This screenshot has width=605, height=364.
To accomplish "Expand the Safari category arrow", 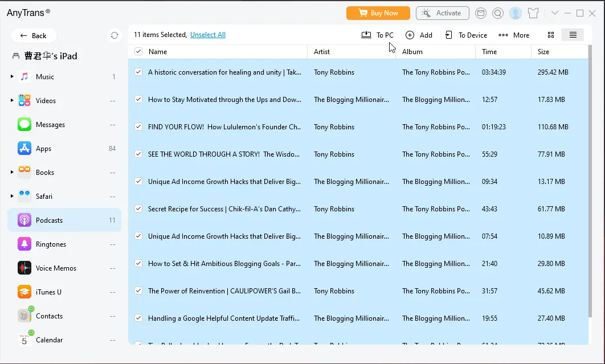I will point(12,197).
